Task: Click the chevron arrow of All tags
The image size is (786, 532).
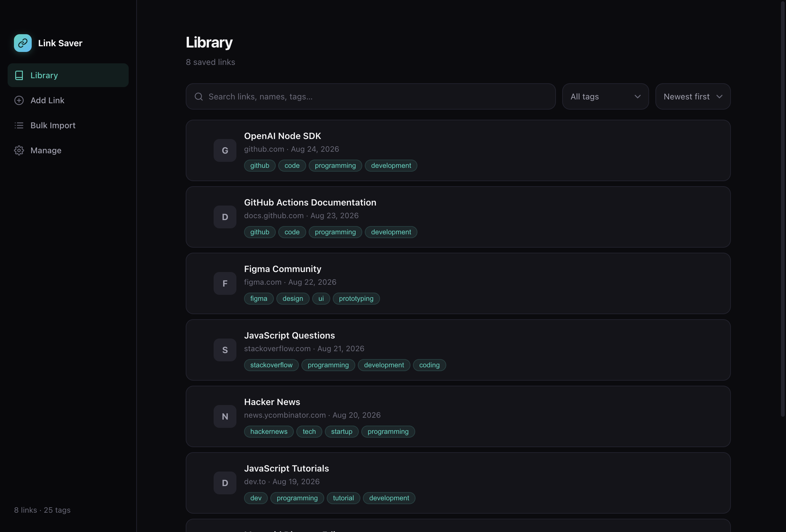Action: point(638,97)
